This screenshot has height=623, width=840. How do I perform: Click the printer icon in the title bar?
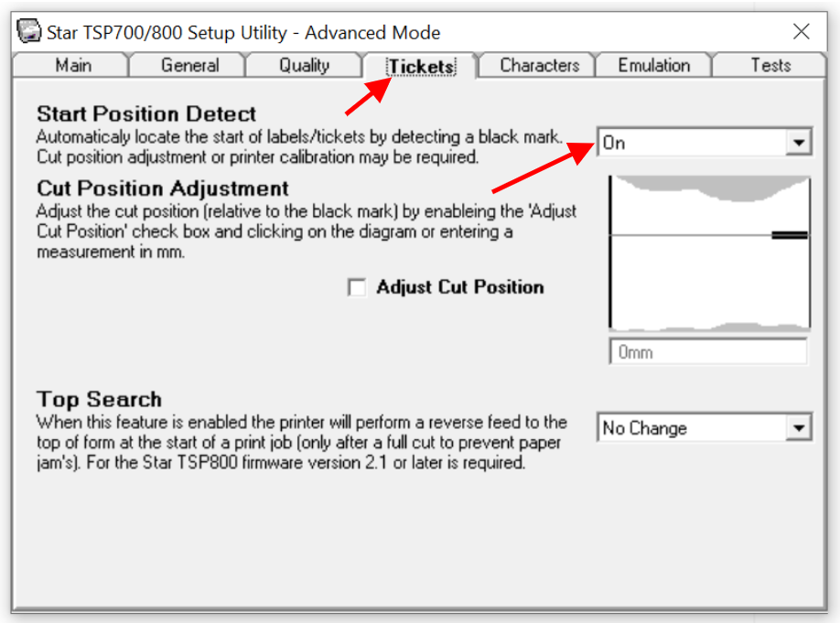pyautogui.click(x=29, y=32)
